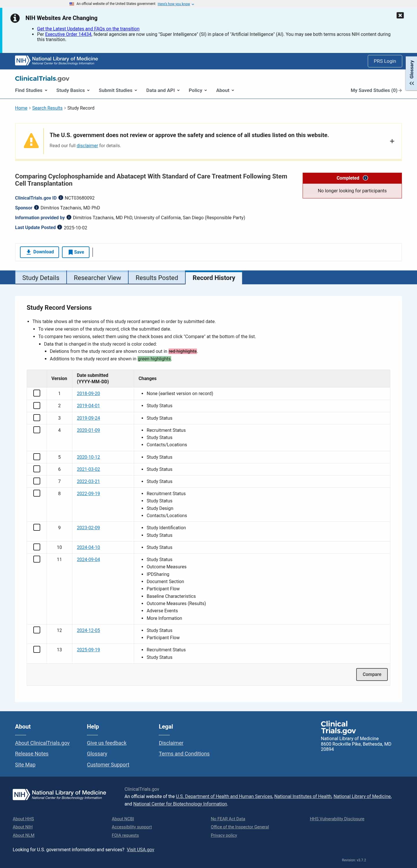
Task: Open the Submit Studies dropdown
Action: pos(118,90)
